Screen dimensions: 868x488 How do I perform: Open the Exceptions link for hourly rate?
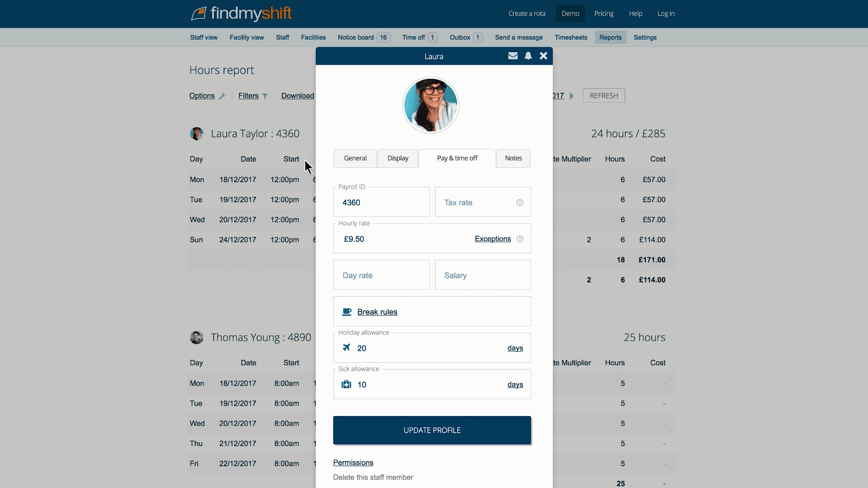click(x=493, y=239)
